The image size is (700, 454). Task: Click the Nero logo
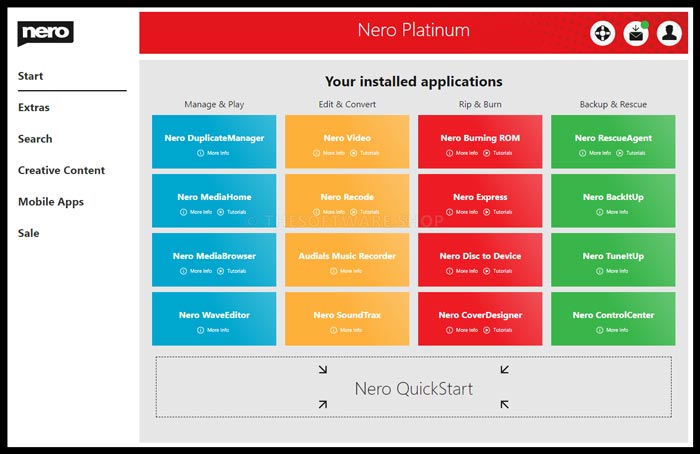pos(45,33)
